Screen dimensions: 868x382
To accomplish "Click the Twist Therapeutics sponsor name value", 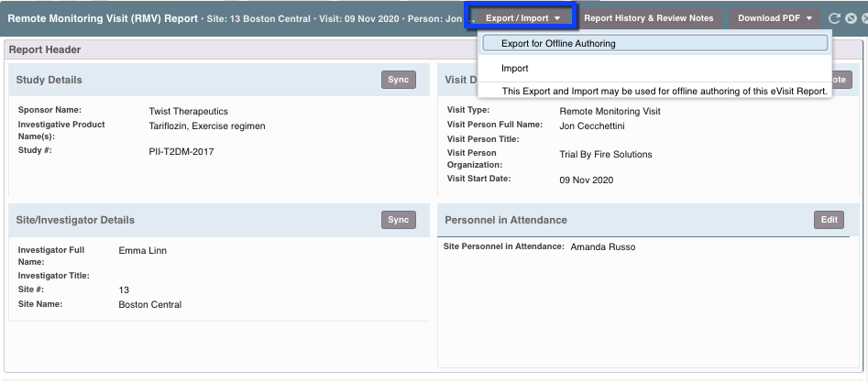I will tap(188, 112).
